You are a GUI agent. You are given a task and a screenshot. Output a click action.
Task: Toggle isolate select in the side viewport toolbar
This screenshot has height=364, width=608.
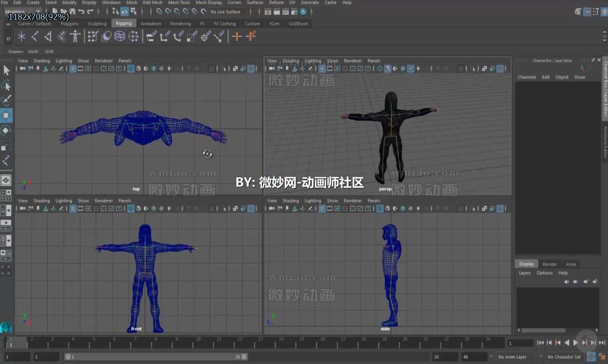click(x=500, y=208)
